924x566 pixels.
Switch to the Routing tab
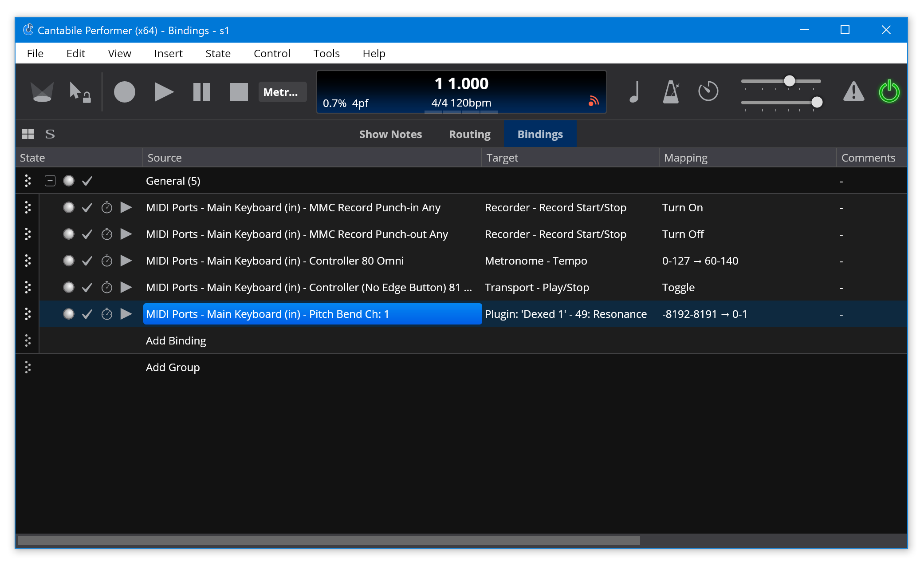click(470, 134)
